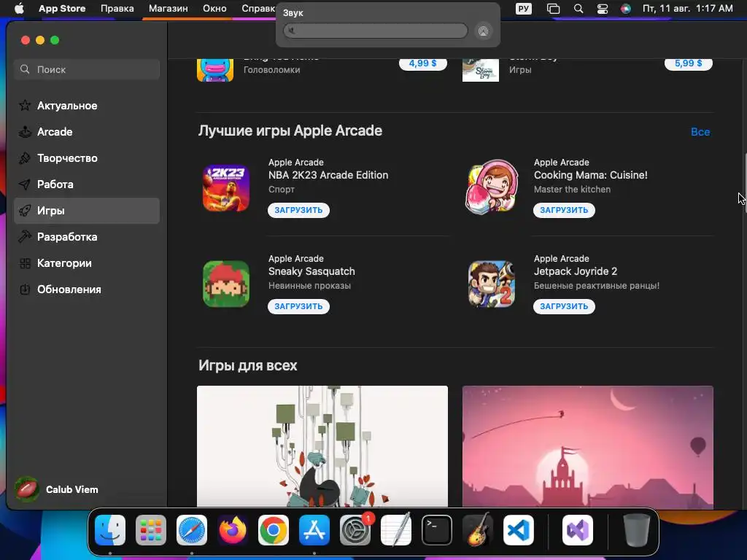Open Stage Manager icon in menu bar
The height and width of the screenshot is (560, 747).
(553, 9)
